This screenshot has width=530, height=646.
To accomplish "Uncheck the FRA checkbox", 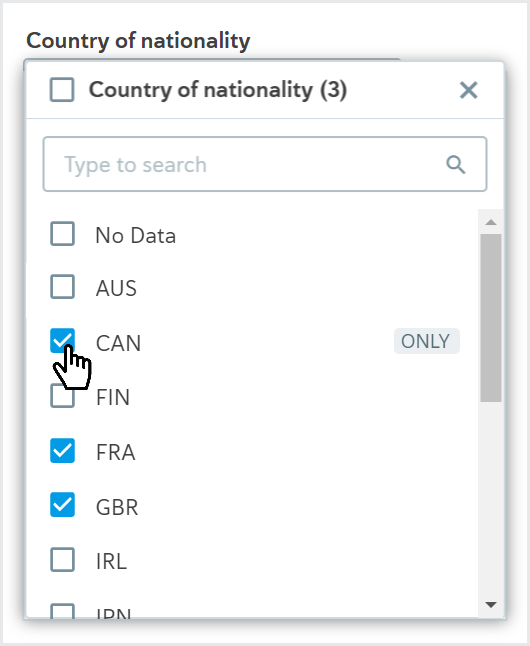I will click(62, 450).
